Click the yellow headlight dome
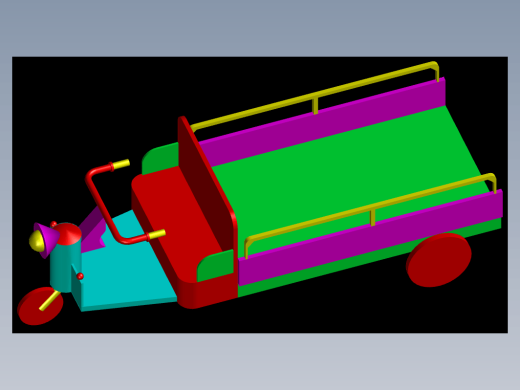The image size is (520, 390). pyautogui.click(x=36, y=240)
